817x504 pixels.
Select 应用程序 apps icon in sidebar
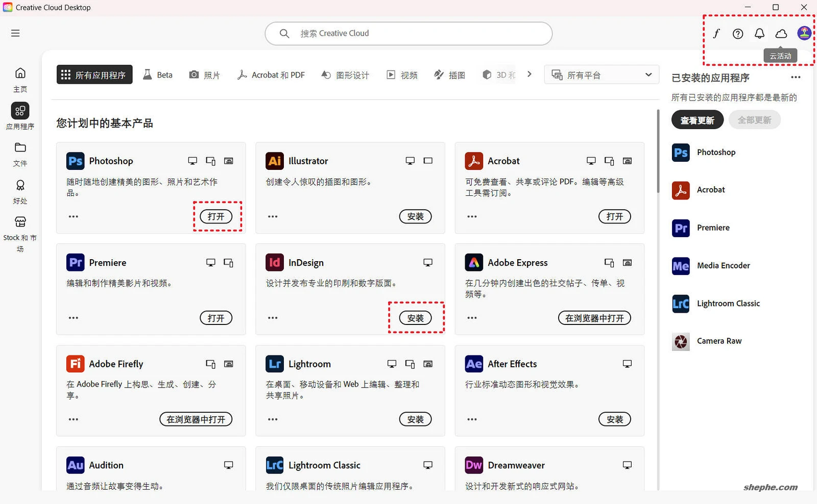20,111
